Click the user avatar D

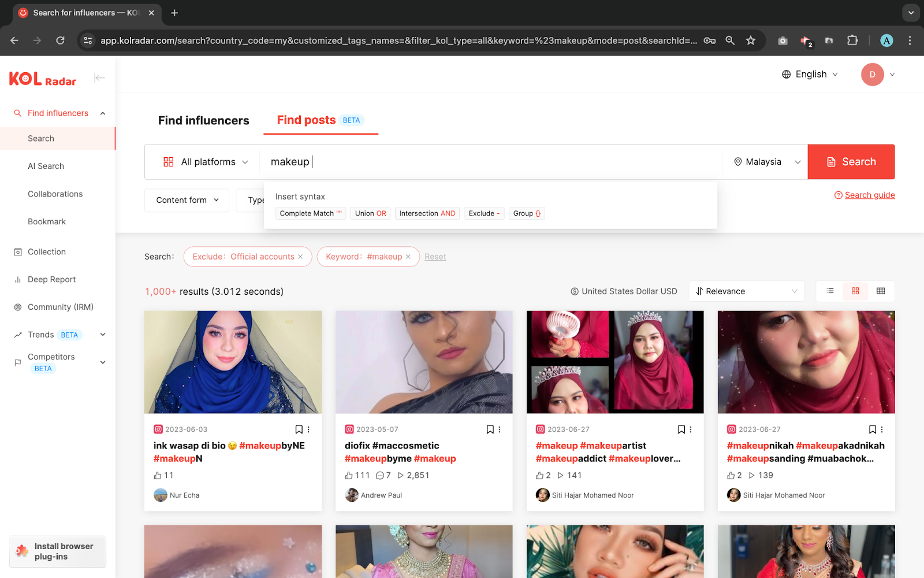pyautogui.click(x=872, y=75)
